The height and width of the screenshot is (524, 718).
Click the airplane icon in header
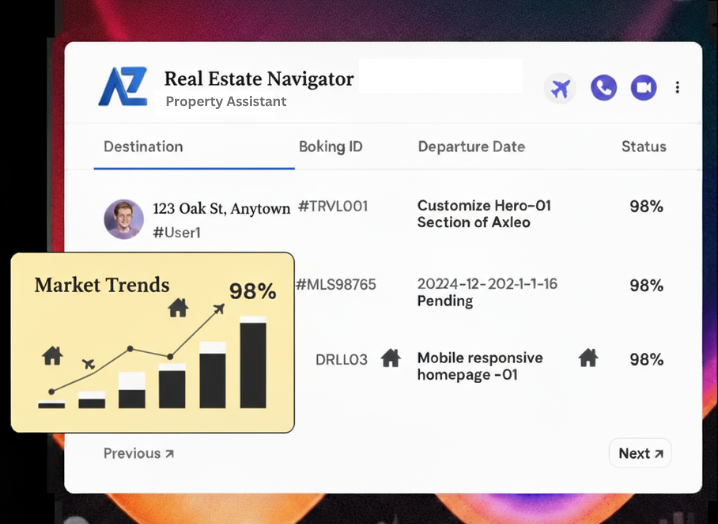[x=561, y=88]
